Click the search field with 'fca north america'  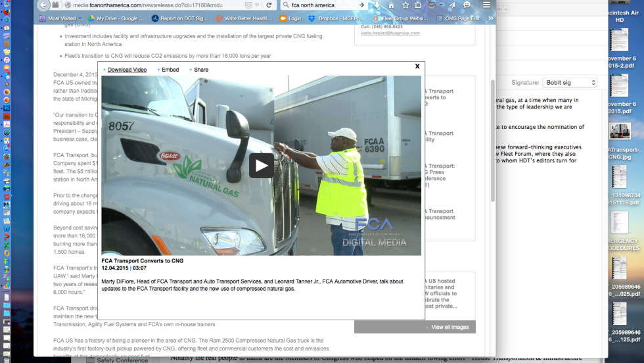[x=322, y=5]
